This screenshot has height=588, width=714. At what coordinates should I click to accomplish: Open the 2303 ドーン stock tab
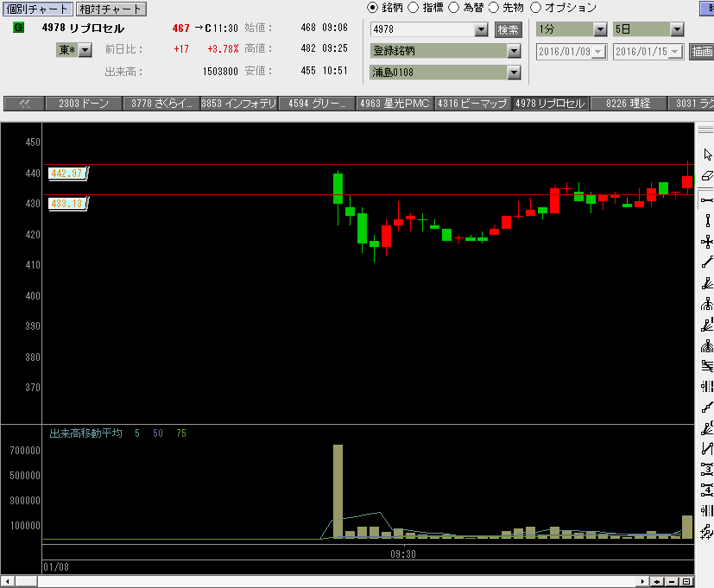click(84, 104)
